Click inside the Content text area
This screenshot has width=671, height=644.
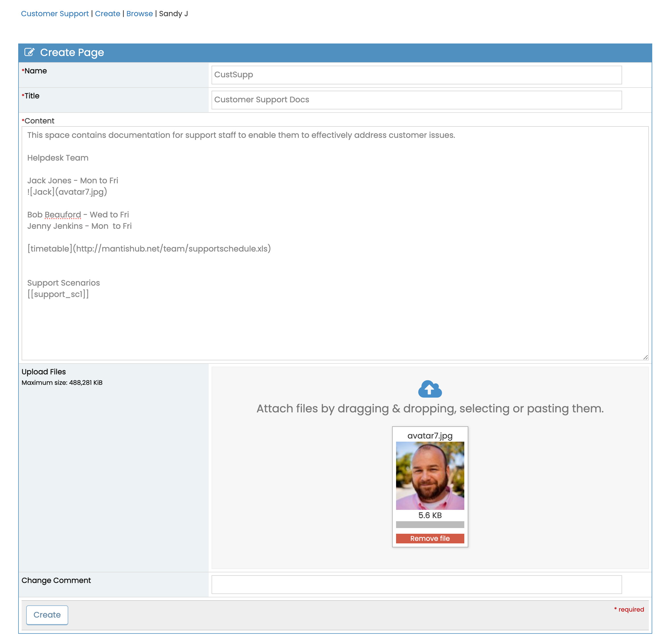(x=335, y=243)
